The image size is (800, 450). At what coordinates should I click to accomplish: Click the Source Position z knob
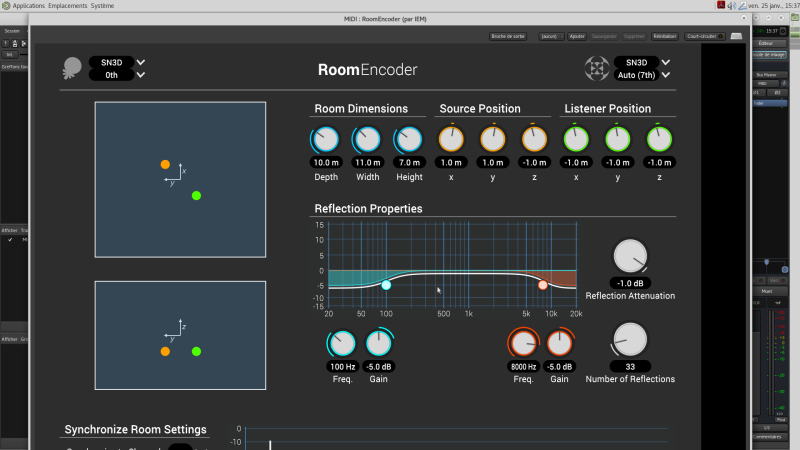click(x=534, y=139)
